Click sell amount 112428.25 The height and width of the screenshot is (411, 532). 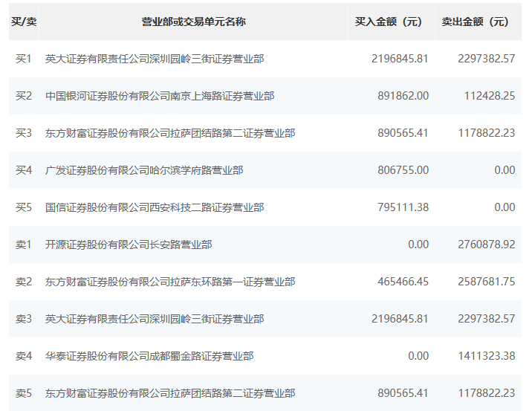pyautogui.click(x=490, y=96)
